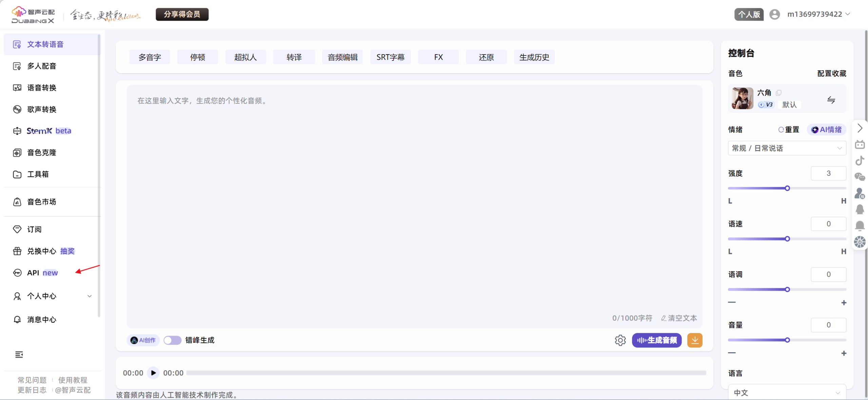Click the orange download icon button
The width and height of the screenshot is (868, 400).
(x=694, y=340)
